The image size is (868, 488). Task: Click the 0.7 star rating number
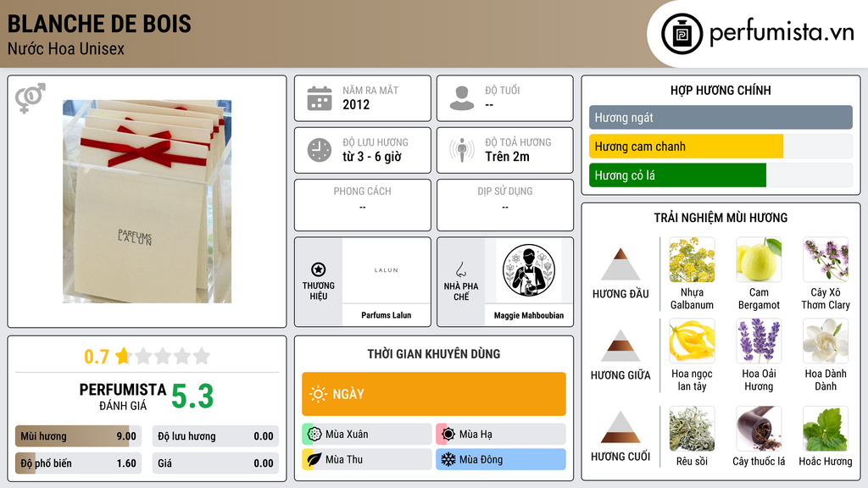[x=97, y=357]
